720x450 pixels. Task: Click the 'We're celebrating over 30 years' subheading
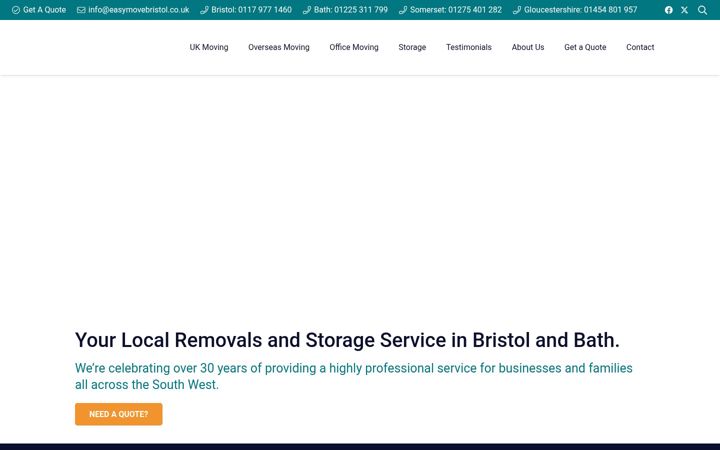click(354, 376)
